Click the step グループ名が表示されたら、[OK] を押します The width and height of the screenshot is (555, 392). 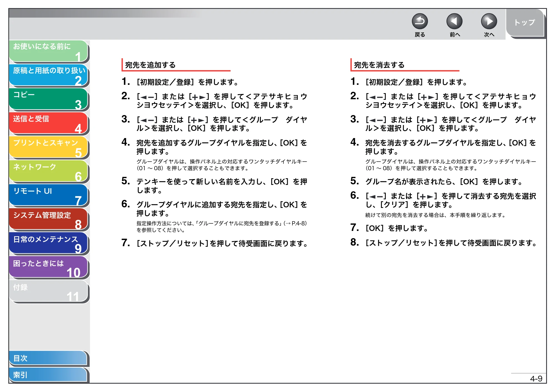click(444, 182)
